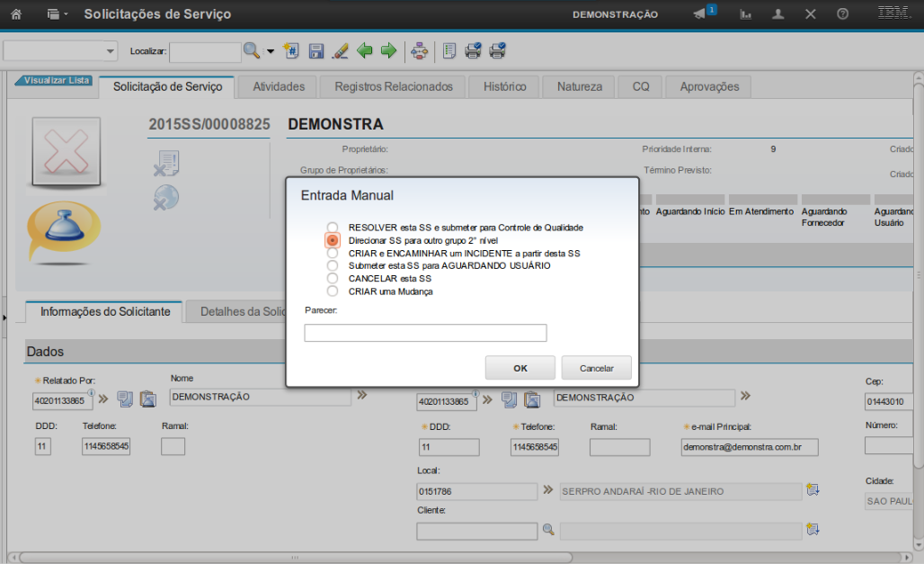This screenshot has height=564, width=924.
Task: Go to next record with right arrow
Action: click(x=388, y=51)
